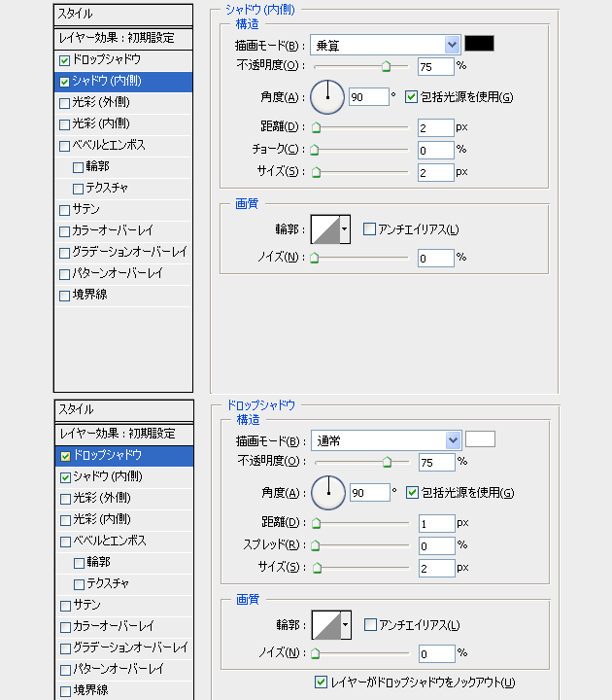
Task: Enable 輪郭 sub-option in the upper style list
Action: [x=78, y=167]
